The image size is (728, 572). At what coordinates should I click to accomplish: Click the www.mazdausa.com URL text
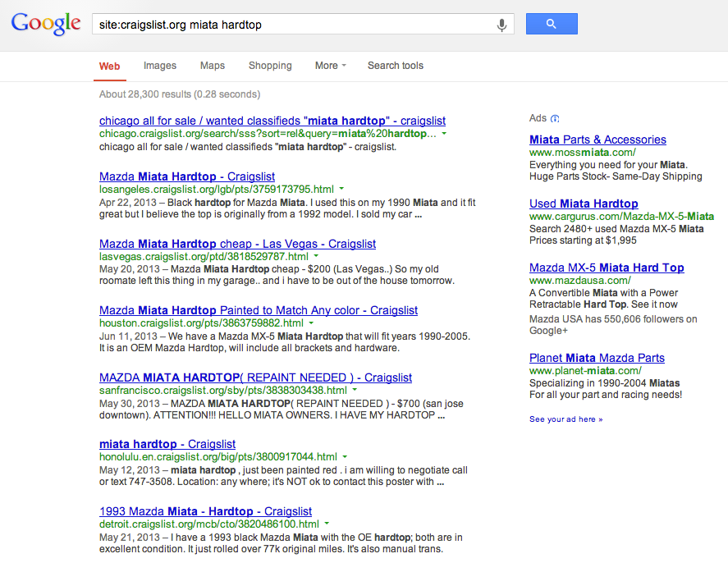(580, 281)
